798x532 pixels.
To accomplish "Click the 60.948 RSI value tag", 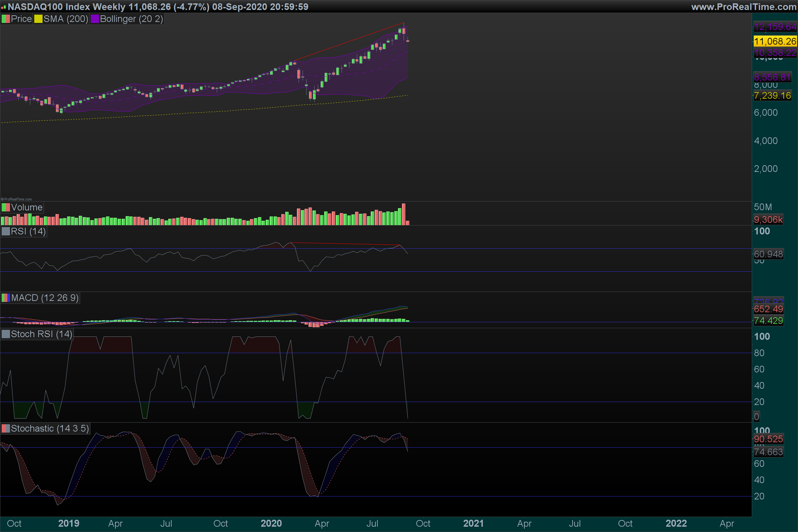I will [x=768, y=254].
